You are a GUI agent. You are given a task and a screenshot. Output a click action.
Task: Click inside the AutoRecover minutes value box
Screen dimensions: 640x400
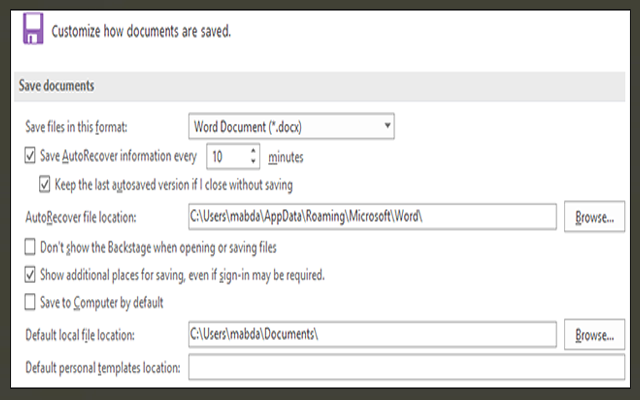pyautogui.click(x=225, y=157)
